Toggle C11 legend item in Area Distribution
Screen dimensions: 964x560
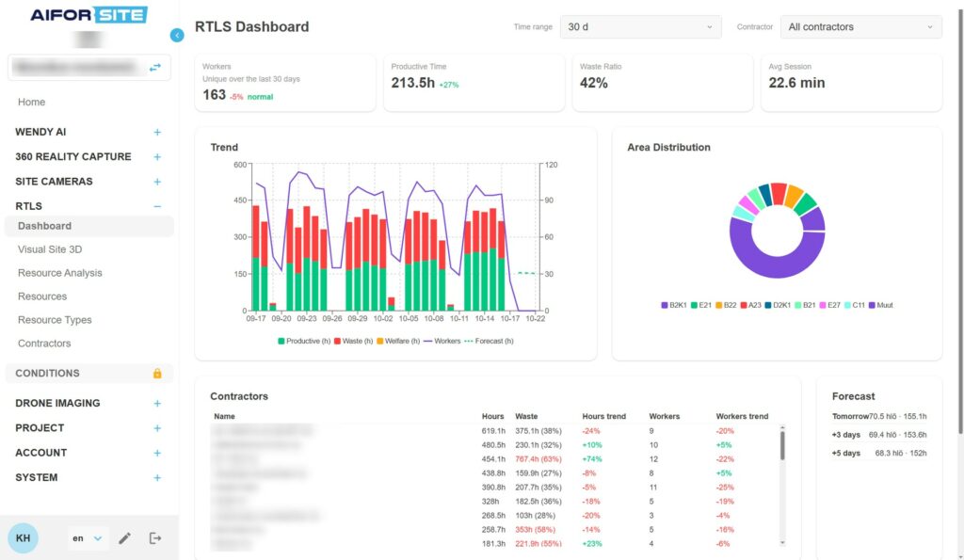(x=855, y=306)
